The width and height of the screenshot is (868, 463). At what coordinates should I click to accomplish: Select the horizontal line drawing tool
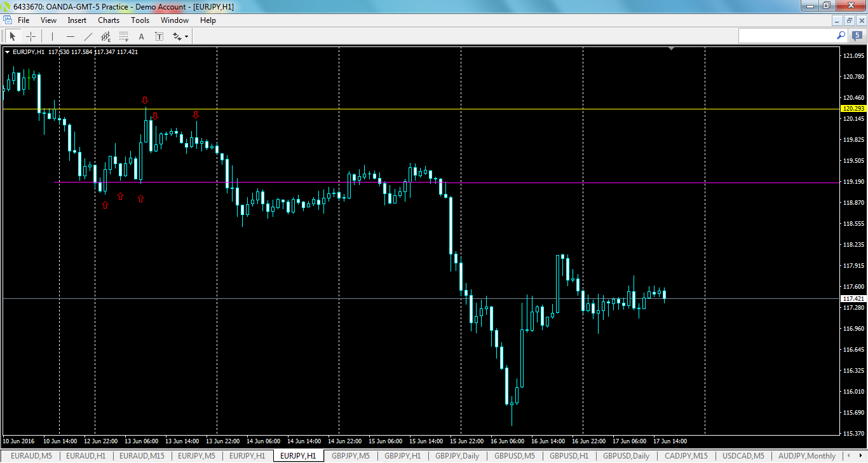point(71,36)
